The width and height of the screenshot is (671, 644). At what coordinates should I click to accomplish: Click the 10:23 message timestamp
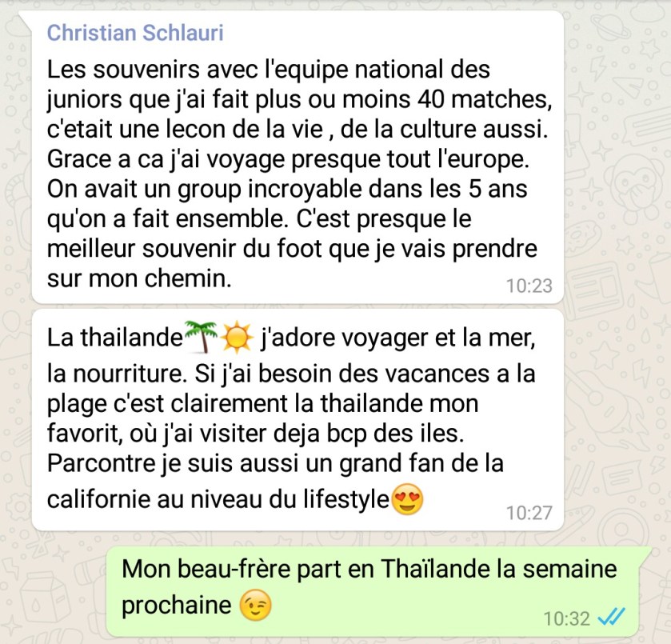pos(529,286)
